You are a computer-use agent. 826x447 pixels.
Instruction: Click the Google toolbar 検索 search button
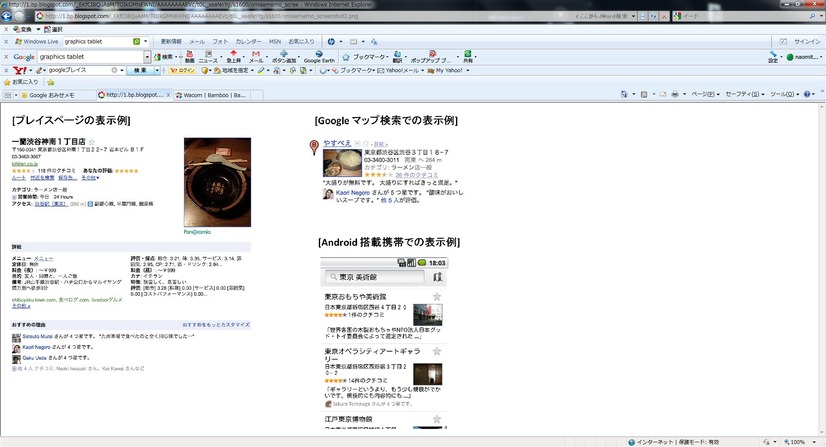pyautogui.click(x=163, y=57)
